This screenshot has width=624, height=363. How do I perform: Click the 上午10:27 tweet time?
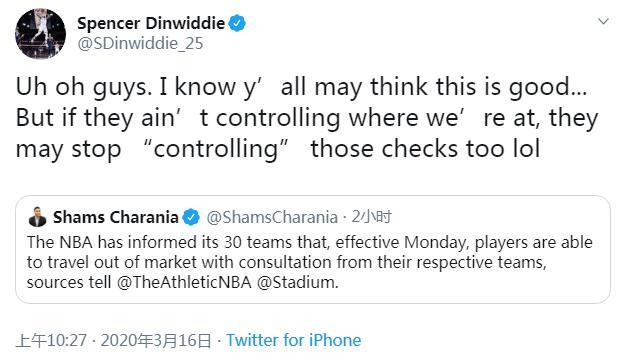click(51, 340)
